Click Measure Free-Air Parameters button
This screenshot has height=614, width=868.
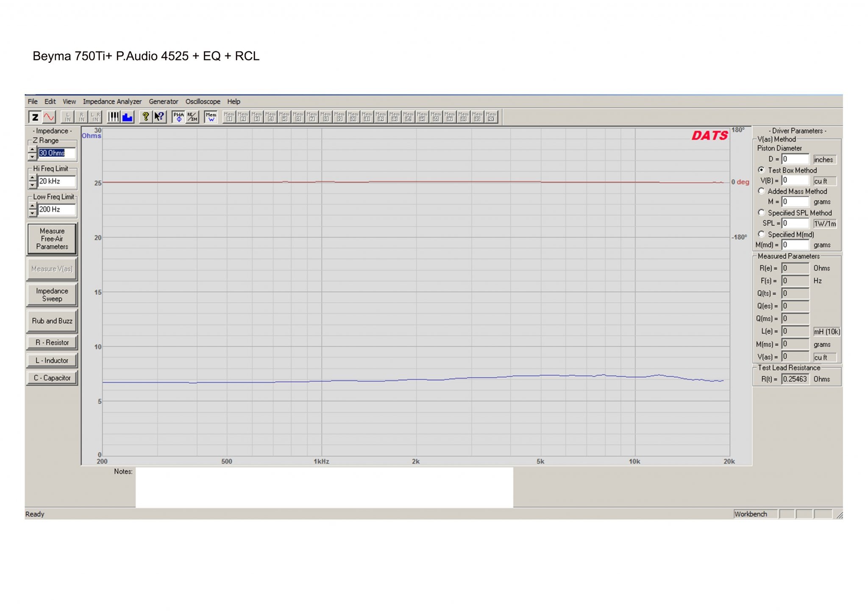click(52, 239)
